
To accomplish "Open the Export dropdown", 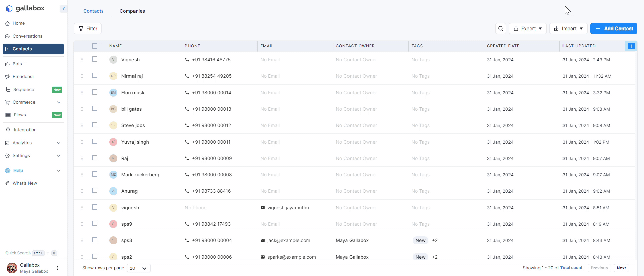I will tap(528, 29).
